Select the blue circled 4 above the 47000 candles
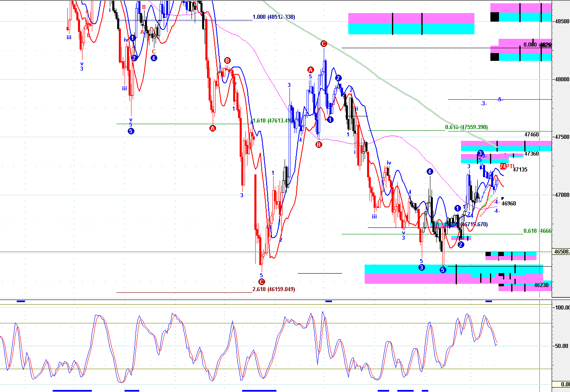 tap(430, 172)
